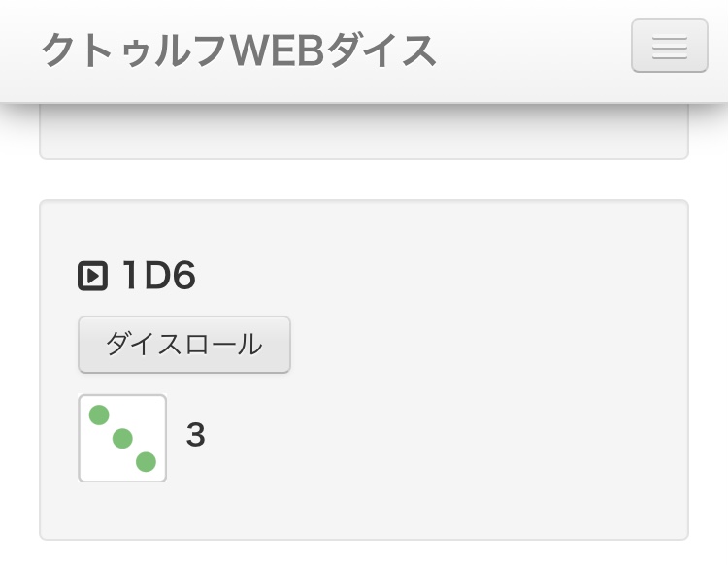Click the top-left green dot on the die

pyautogui.click(x=99, y=415)
